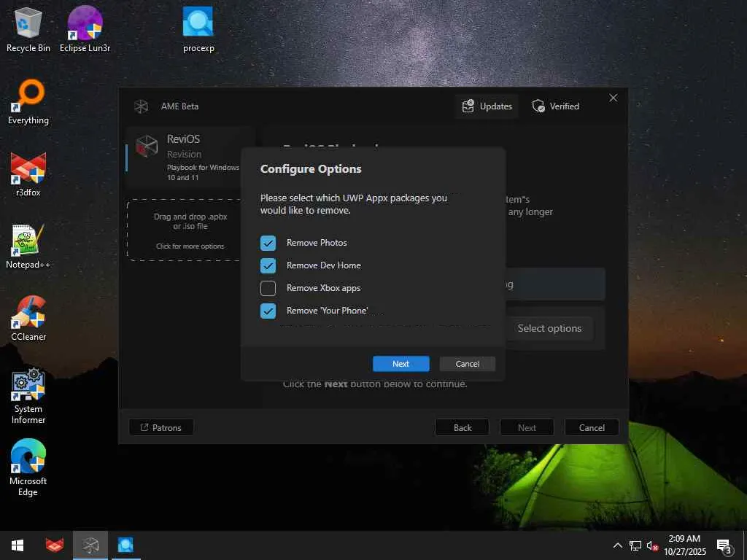Click the Back button in AME window

(x=462, y=427)
